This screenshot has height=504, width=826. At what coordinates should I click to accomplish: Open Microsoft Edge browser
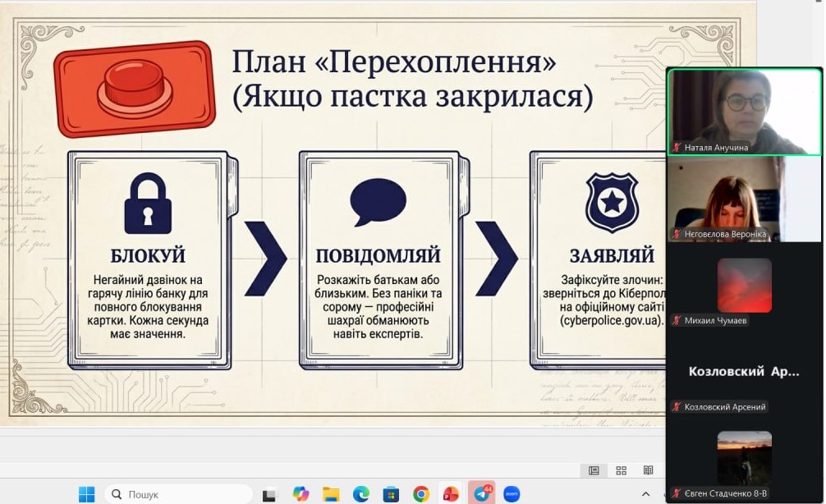point(360,494)
